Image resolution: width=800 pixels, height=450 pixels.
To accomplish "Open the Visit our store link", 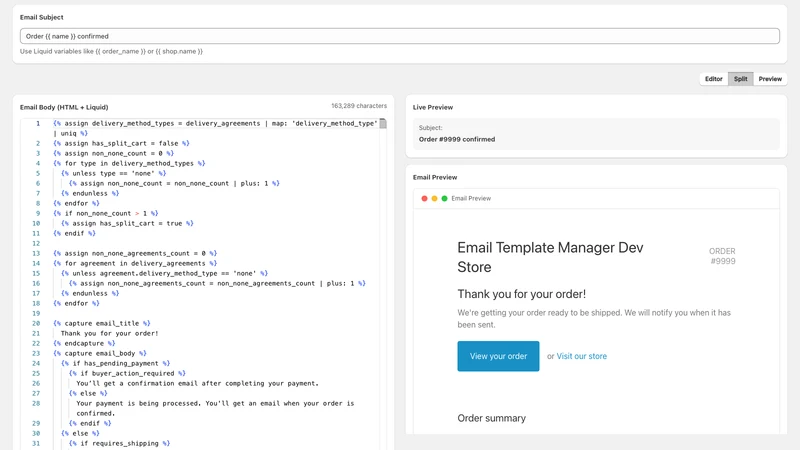I will [582, 356].
